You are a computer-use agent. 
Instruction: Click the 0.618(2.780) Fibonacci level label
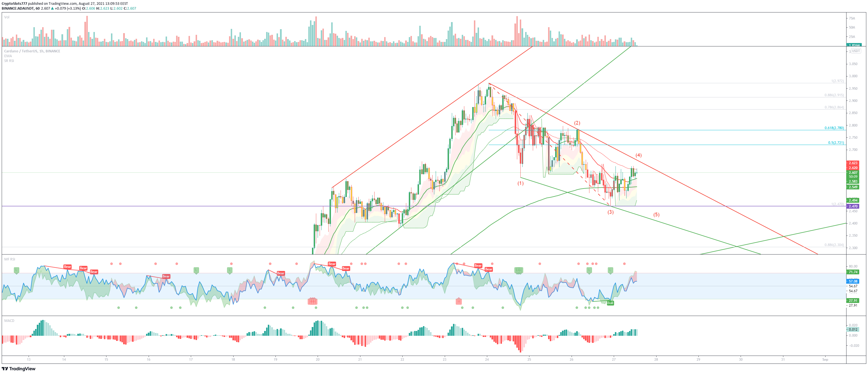pos(834,128)
